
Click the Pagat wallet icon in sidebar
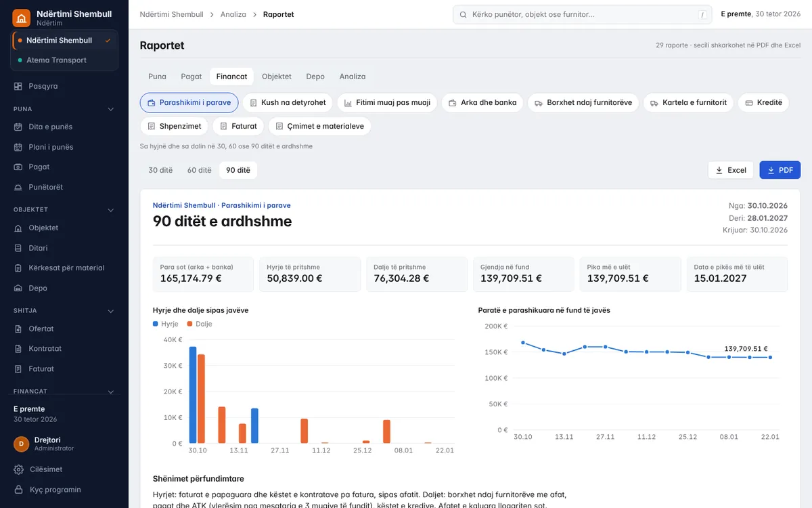coord(18,167)
